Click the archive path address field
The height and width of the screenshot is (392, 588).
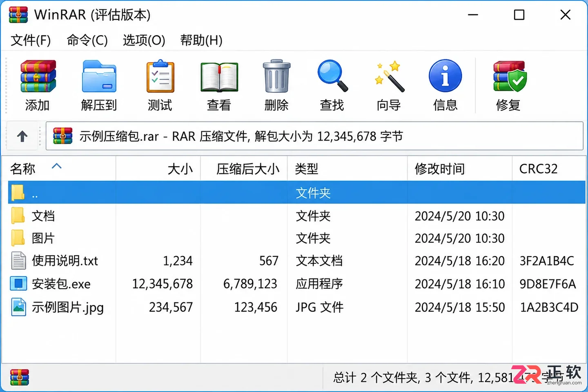(x=314, y=136)
